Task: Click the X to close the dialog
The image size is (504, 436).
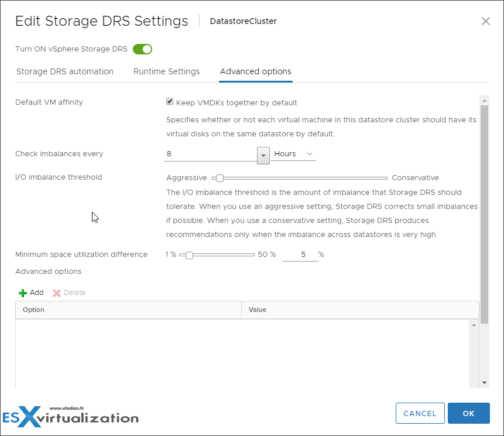Action: (x=485, y=21)
